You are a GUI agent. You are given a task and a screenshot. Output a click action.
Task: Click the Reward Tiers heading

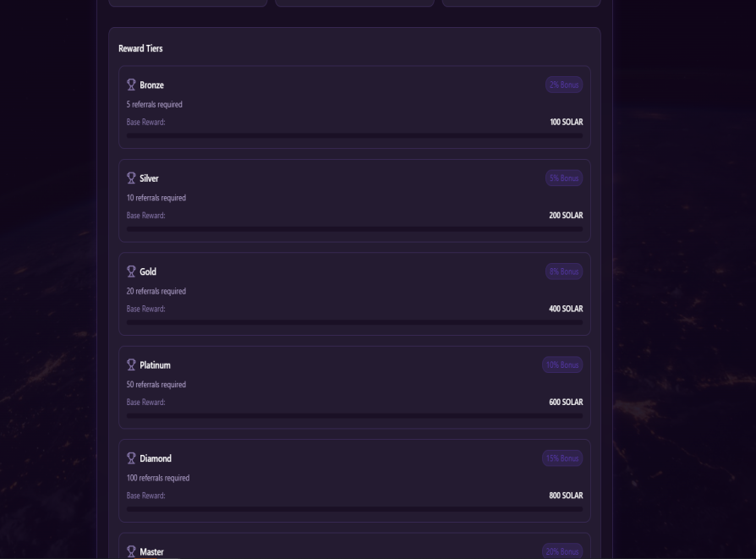click(140, 49)
